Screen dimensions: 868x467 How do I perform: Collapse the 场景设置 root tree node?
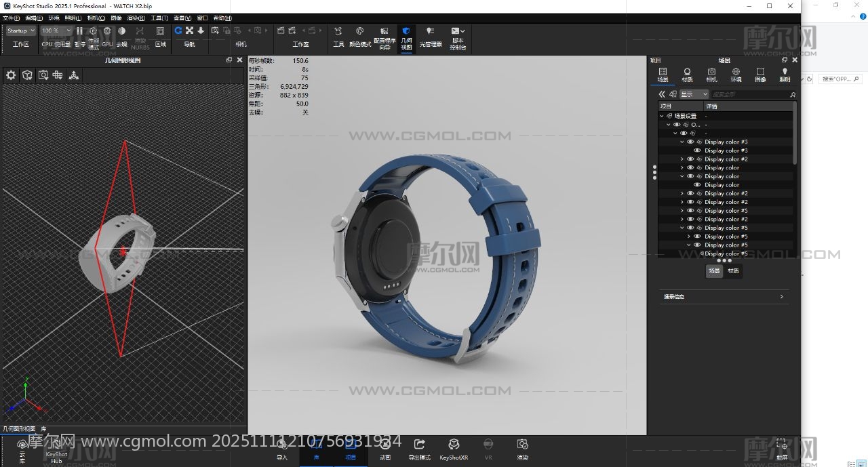point(662,116)
